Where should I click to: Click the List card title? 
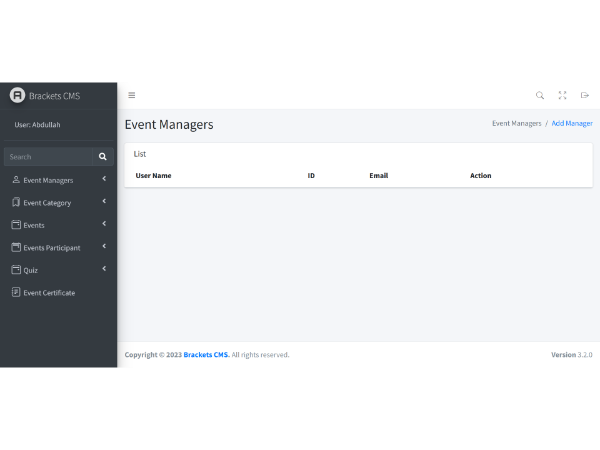click(140, 154)
